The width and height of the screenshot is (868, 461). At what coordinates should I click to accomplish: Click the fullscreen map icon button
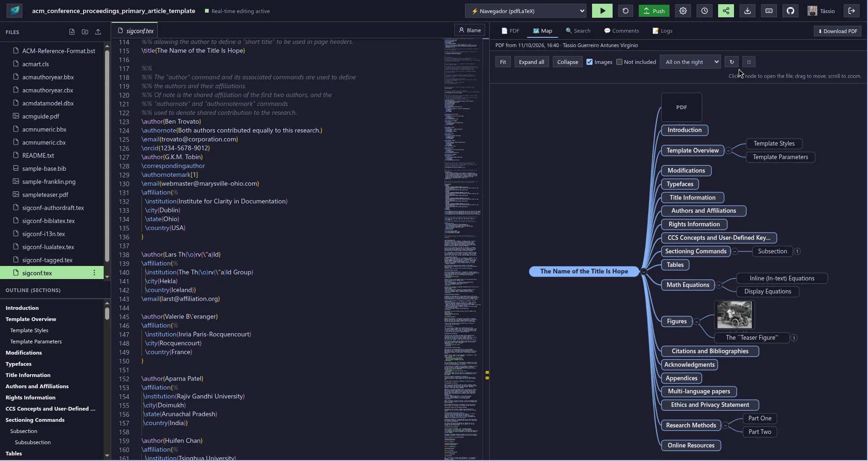tap(749, 62)
